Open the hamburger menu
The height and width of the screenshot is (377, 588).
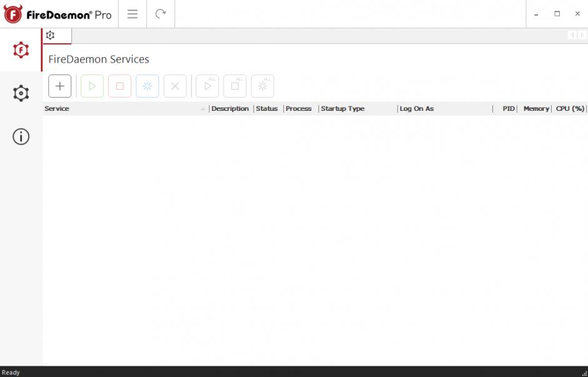[x=133, y=14]
